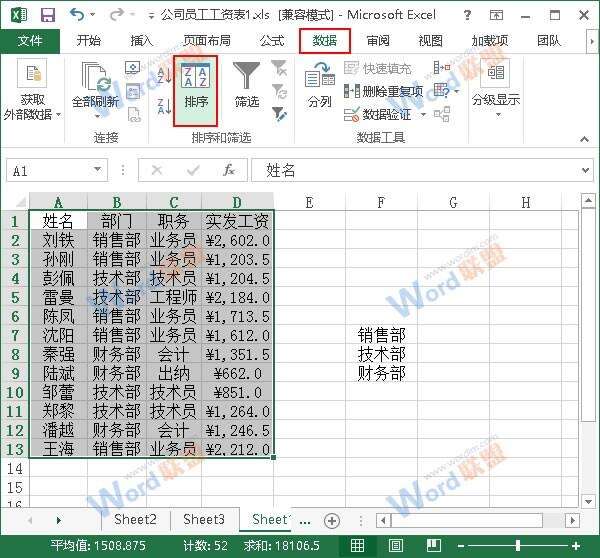Click the Insert Function fx icon
Screen dimensions: 600x558
pos(229,170)
